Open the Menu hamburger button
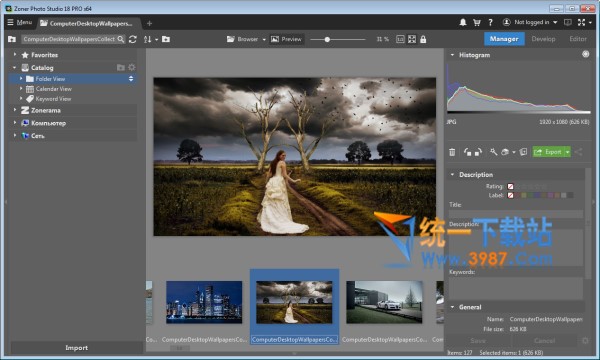The image size is (600, 360). (19, 22)
